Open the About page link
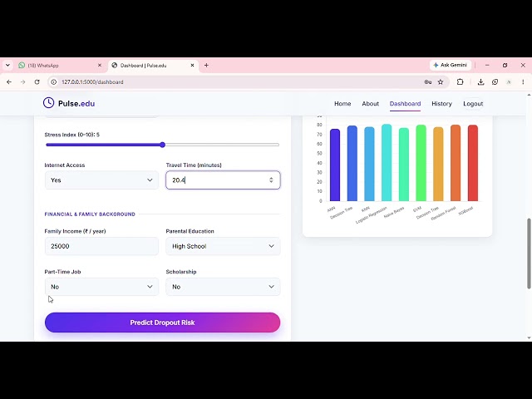Viewport: 532px width, 399px height. (x=370, y=103)
